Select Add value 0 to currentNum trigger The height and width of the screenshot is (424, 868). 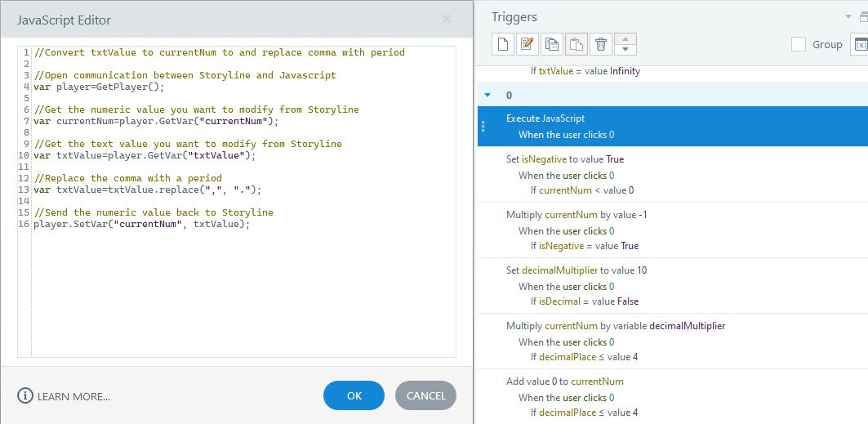pos(673,397)
